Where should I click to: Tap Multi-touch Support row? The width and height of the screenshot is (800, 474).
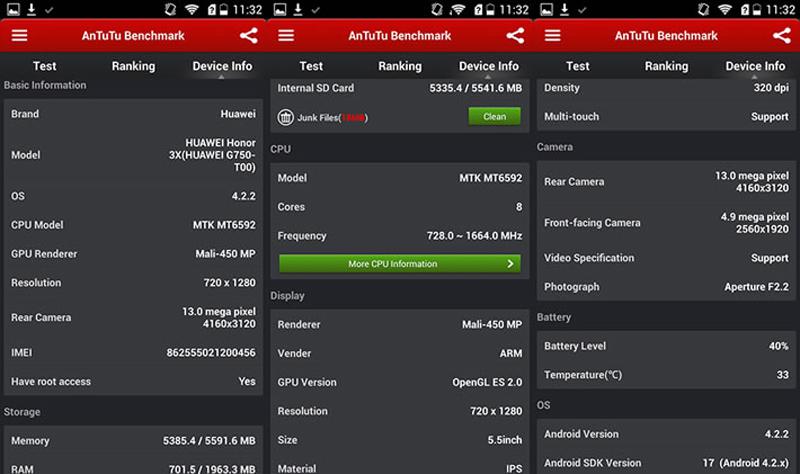(x=666, y=116)
